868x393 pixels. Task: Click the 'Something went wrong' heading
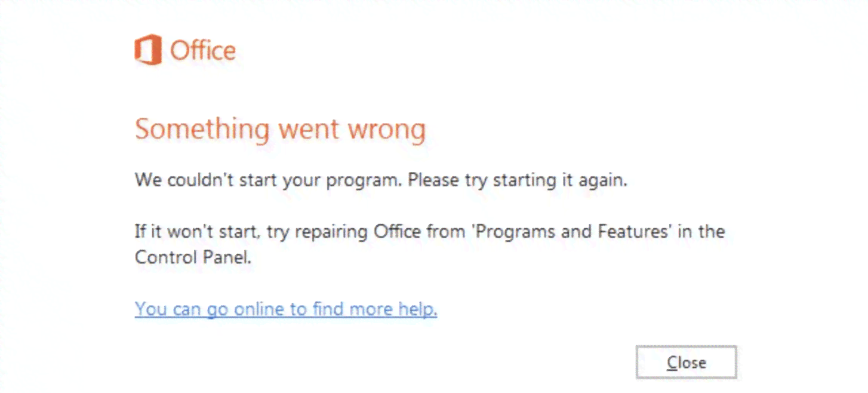(x=280, y=130)
